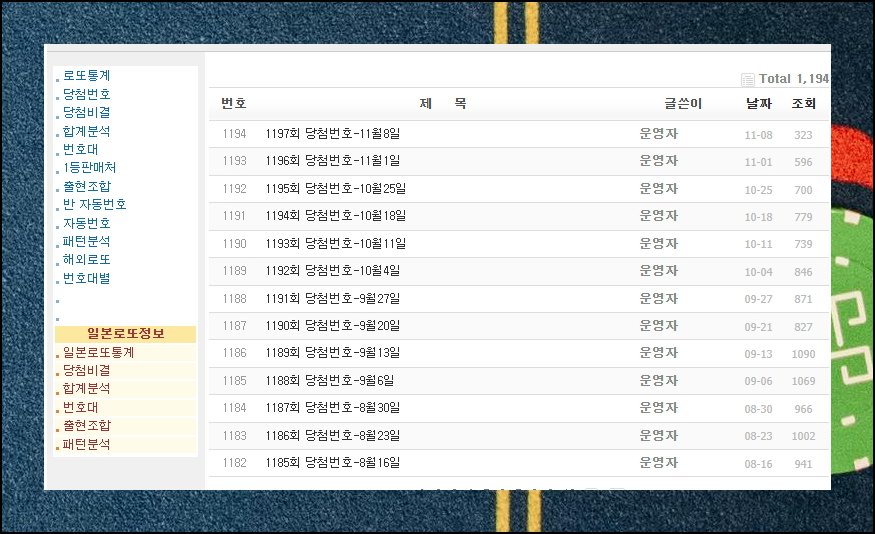Open post 1185회 당첨번호-8월16일
The image size is (875, 534).
coord(333,463)
